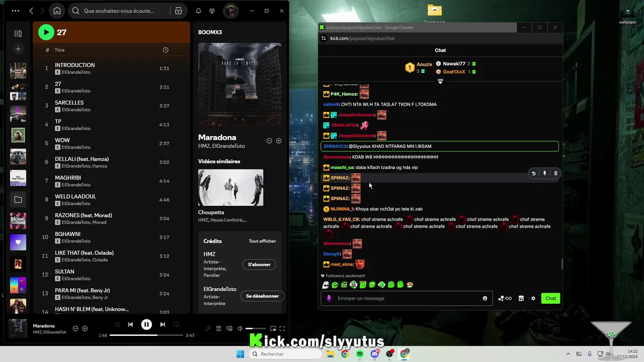Click now-playing bar plus add icon

(x=85, y=329)
